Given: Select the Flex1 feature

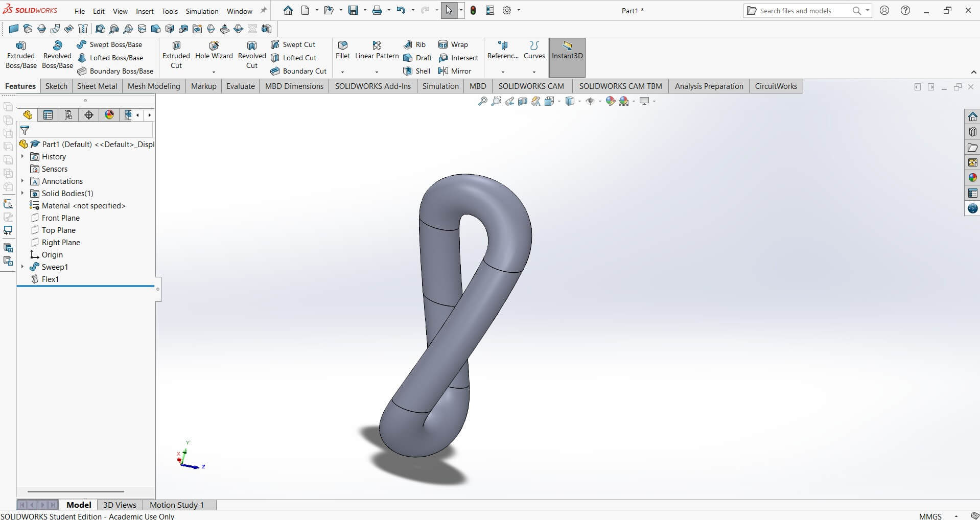Looking at the screenshot, I should pyautogui.click(x=50, y=279).
